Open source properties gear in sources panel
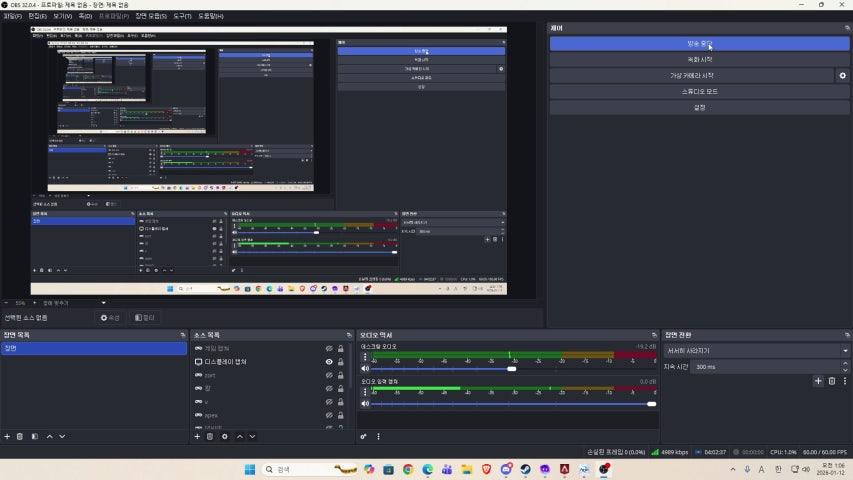This screenshot has width=853, height=480. click(x=224, y=436)
